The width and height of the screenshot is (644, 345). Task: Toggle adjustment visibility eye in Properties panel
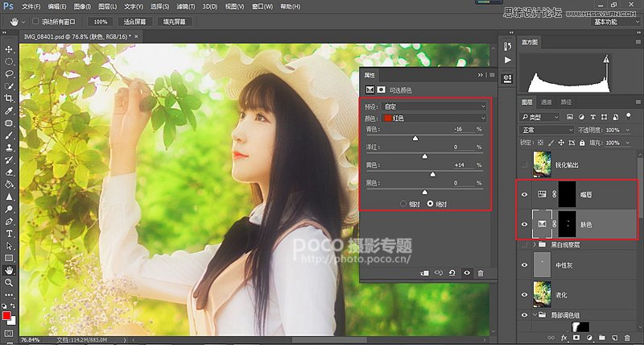(x=467, y=272)
